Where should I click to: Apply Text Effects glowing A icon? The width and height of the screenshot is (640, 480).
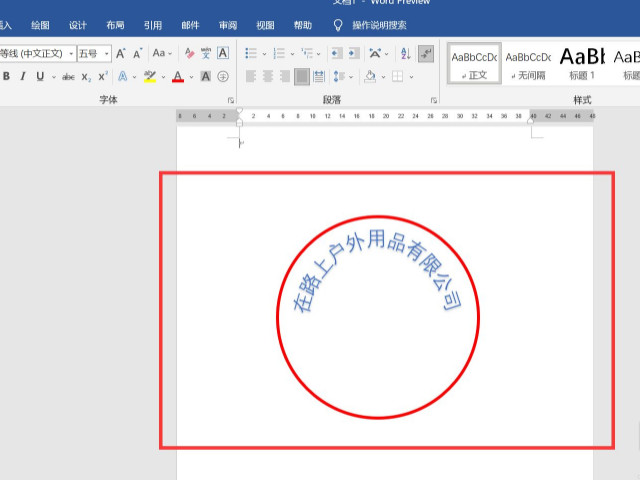tap(122, 76)
